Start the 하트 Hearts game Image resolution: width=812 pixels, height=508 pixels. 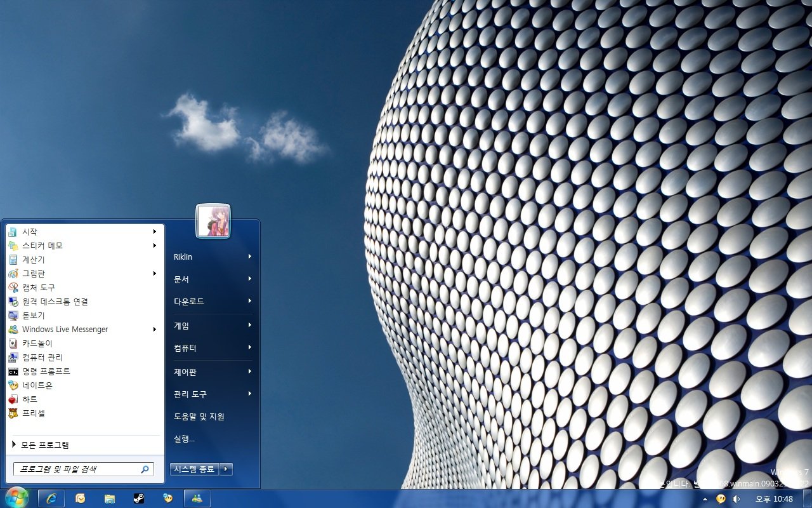coord(30,399)
